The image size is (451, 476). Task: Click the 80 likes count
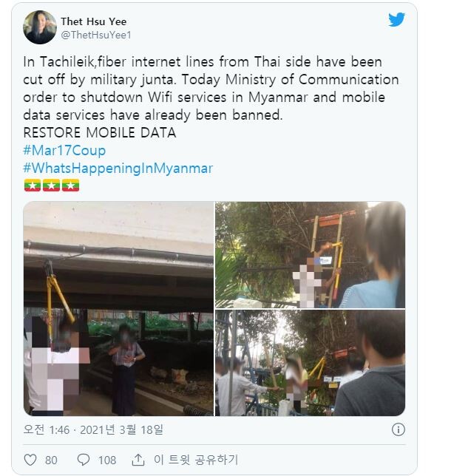[51, 460]
